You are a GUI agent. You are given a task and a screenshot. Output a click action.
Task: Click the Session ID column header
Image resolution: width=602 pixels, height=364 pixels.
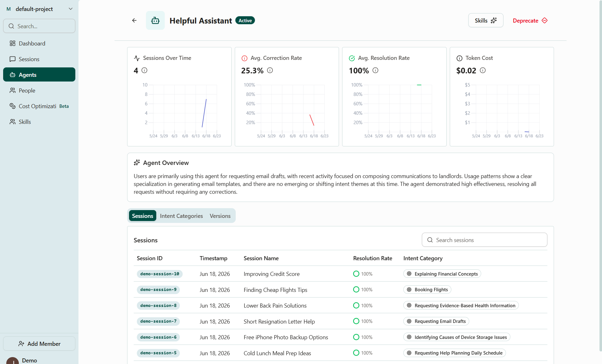(x=150, y=258)
